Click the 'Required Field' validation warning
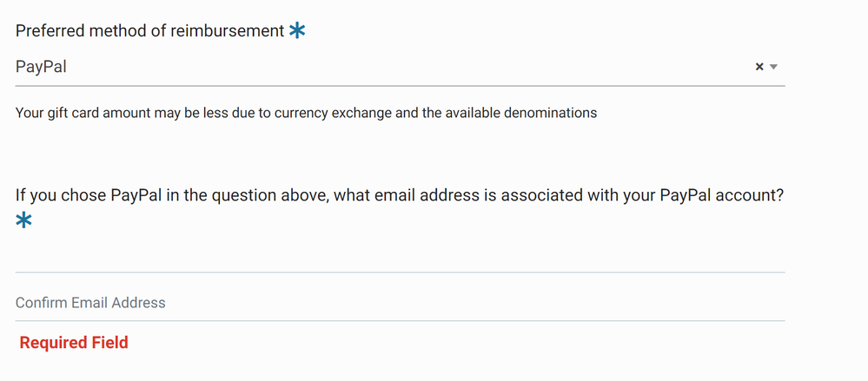The width and height of the screenshot is (868, 381). pyautogui.click(x=74, y=343)
